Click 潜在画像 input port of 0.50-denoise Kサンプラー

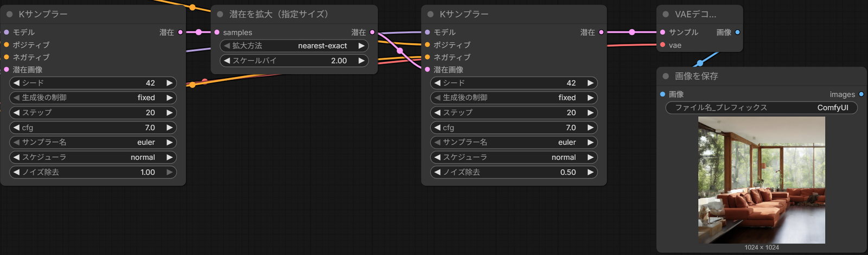pyautogui.click(x=427, y=69)
